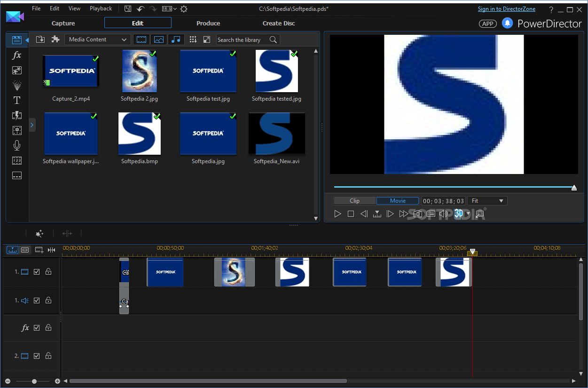
Task: Save the project with floppy icon
Action: 128,8
